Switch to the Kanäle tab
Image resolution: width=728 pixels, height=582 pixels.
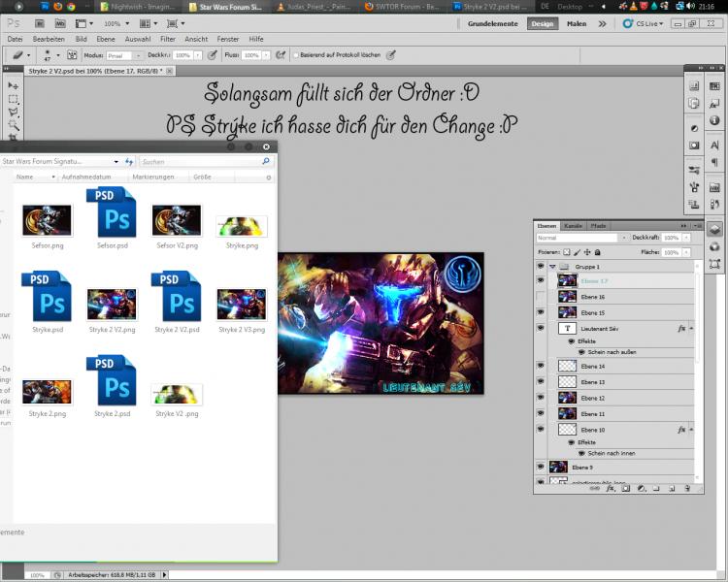[x=574, y=225]
